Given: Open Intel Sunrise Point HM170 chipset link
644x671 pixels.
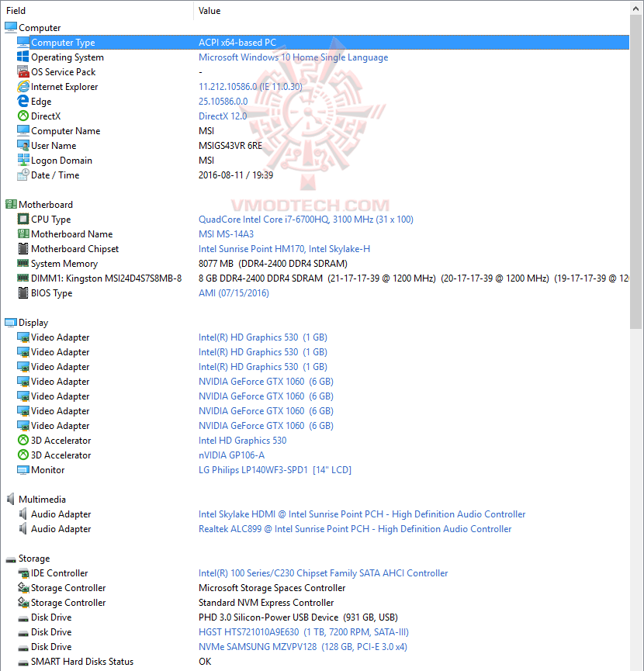Looking at the screenshot, I should pos(284,249).
